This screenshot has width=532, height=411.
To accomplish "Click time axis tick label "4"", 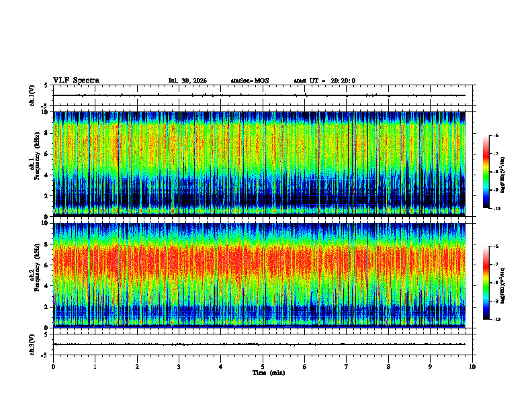I will (x=221, y=367).
